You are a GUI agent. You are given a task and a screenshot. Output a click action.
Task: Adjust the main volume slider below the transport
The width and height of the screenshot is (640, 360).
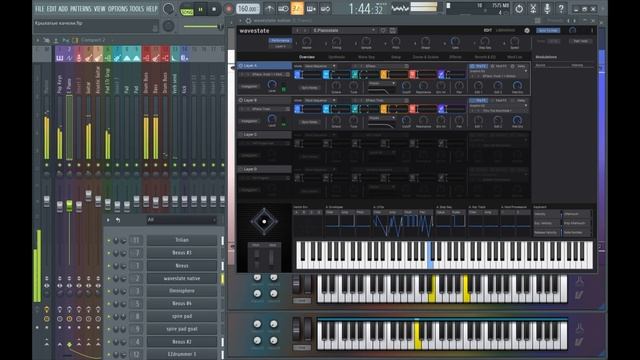point(203,27)
